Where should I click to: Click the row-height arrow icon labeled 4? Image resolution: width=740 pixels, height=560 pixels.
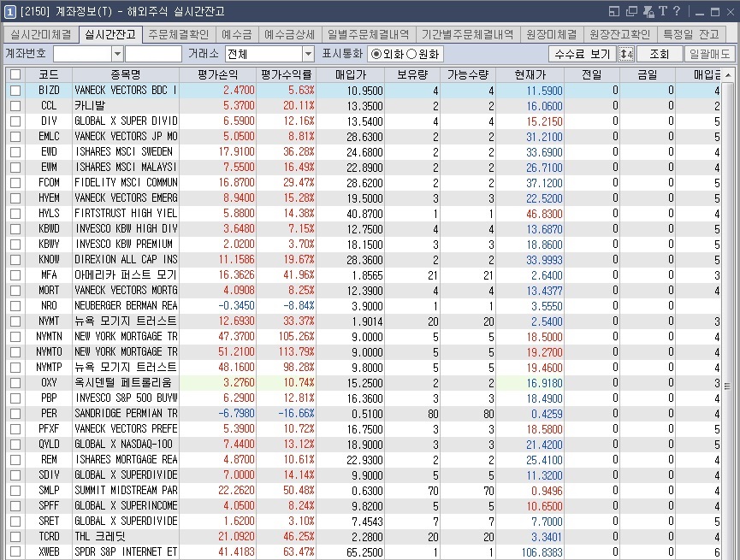pyautogui.click(x=626, y=54)
